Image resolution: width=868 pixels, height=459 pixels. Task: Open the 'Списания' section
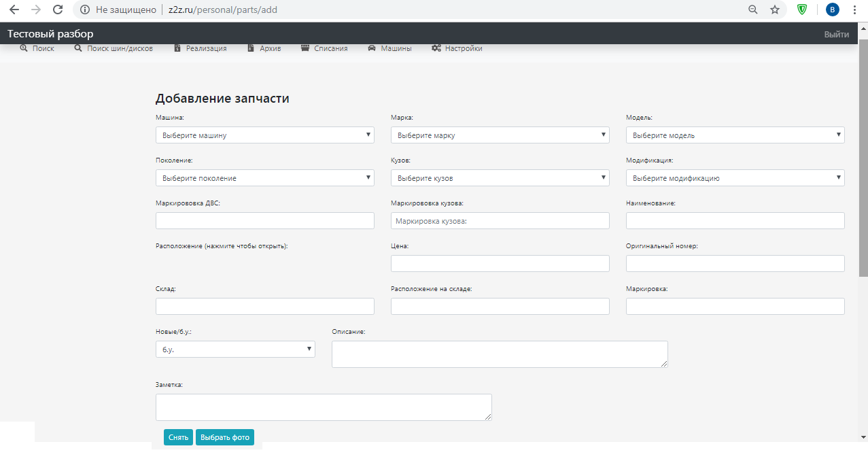(x=331, y=48)
